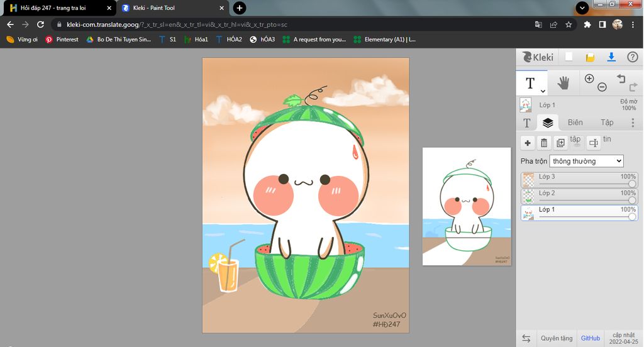Open the Tập tab
The width and height of the screenshot is (644, 347).
tap(607, 123)
